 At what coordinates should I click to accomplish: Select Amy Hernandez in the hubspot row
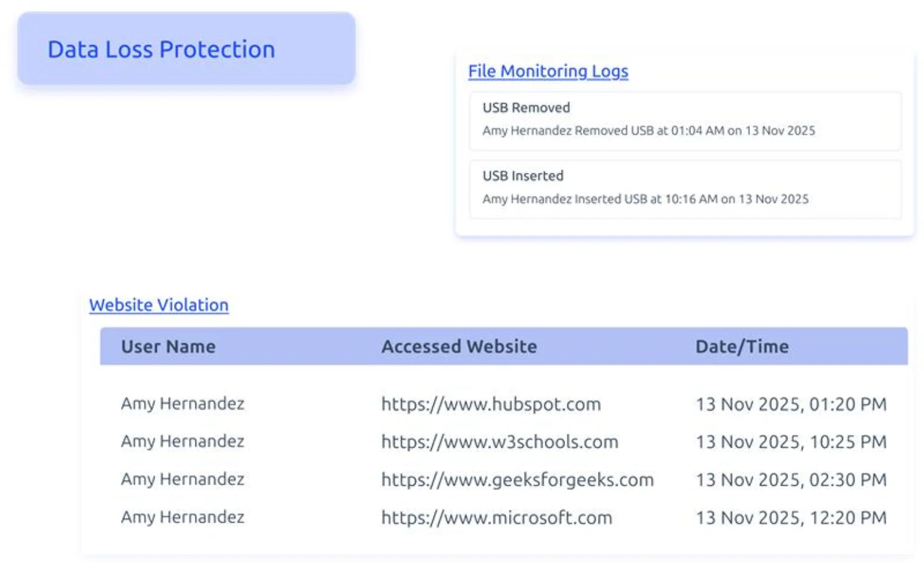182,404
